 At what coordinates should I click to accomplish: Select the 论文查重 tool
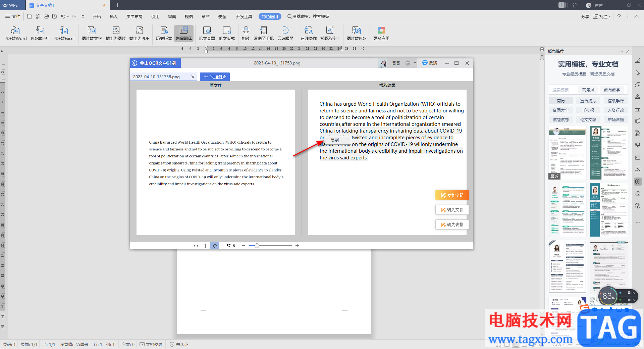point(207,34)
